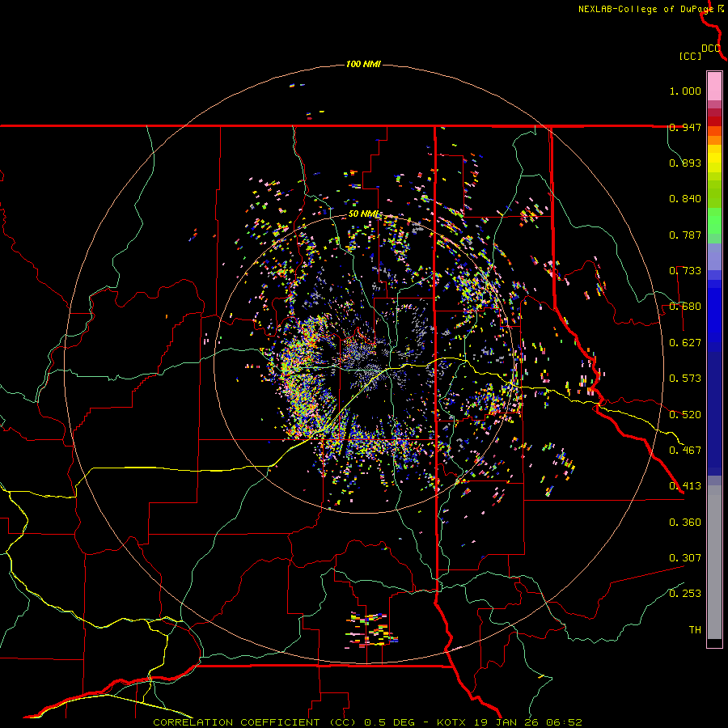Screen dimensions: 728x728
Task: Click the gray segment of the color bar
Action: (714, 562)
